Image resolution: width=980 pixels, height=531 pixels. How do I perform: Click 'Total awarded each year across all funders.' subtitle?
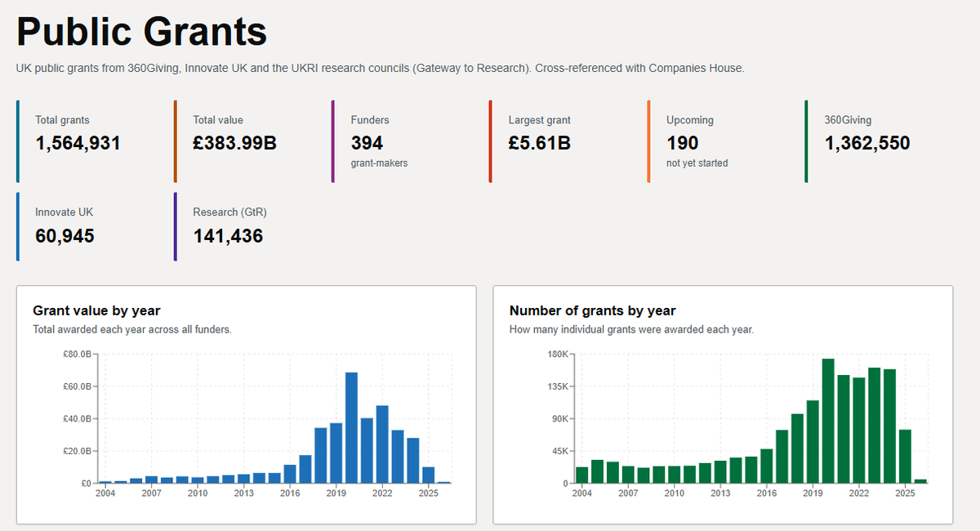point(132,330)
